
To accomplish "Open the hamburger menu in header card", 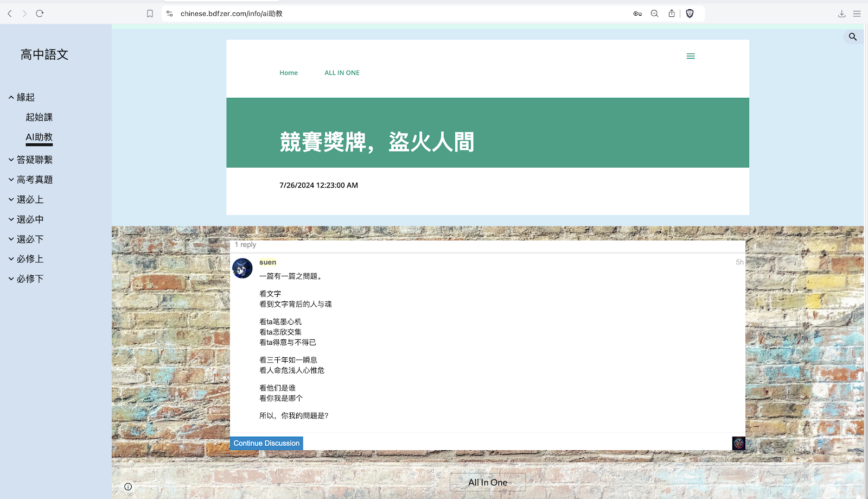I will point(691,56).
